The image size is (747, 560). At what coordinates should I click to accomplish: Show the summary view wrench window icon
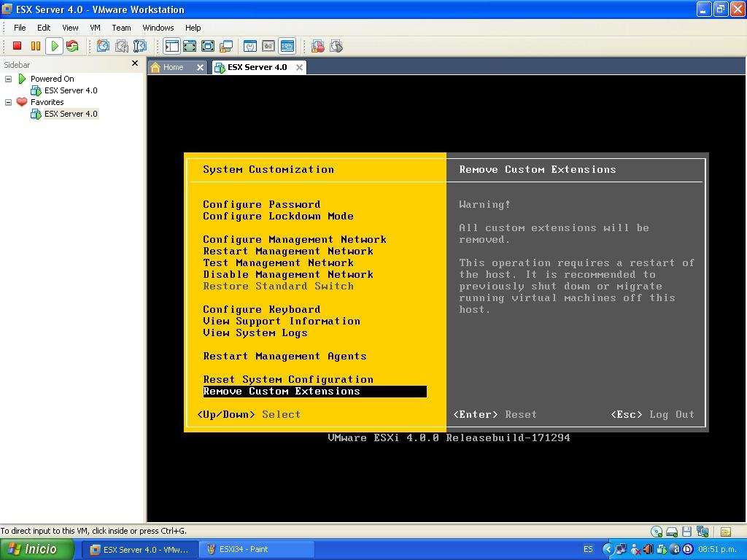(x=250, y=46)
